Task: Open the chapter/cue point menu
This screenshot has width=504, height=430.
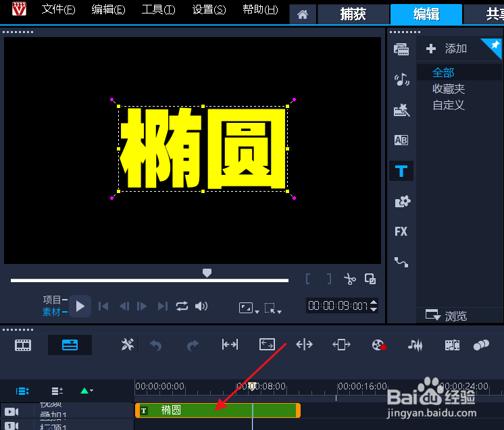Action: (x=86, y=391)
